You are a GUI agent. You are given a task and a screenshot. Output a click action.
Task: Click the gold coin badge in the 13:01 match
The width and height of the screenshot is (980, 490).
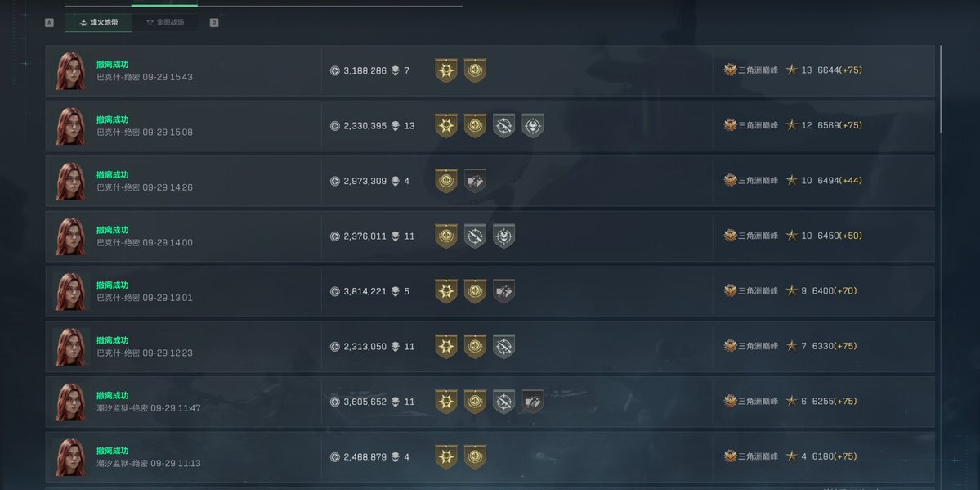pos(475,291)
